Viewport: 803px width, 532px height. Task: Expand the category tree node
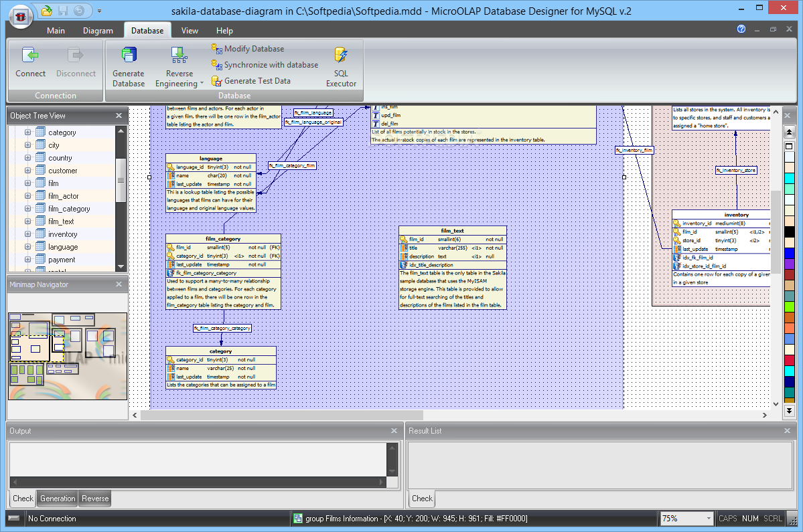click(x=27, y=132)
